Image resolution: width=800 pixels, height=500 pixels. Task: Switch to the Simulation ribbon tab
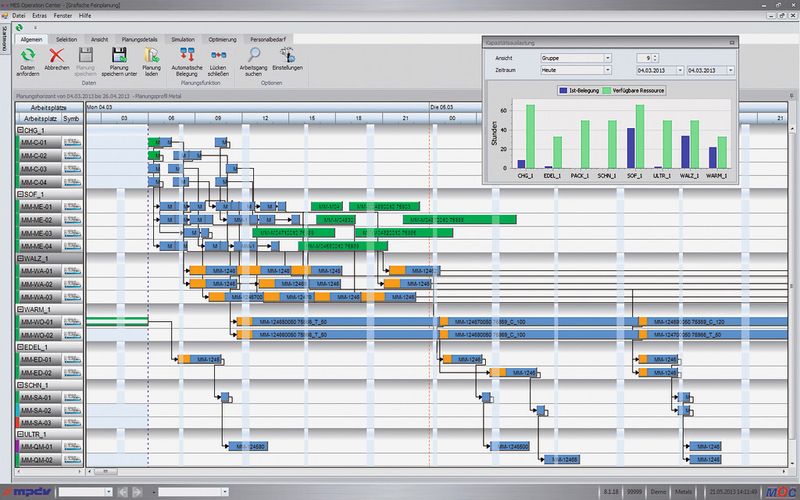183,39
